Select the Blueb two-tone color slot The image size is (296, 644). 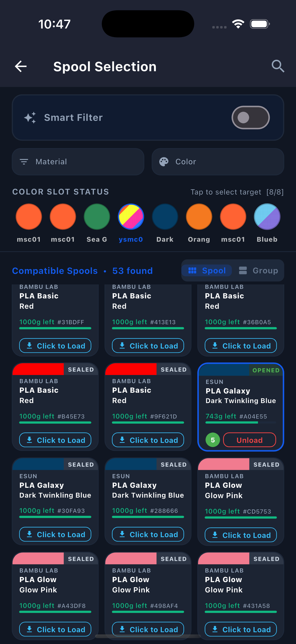coord(267,217)
